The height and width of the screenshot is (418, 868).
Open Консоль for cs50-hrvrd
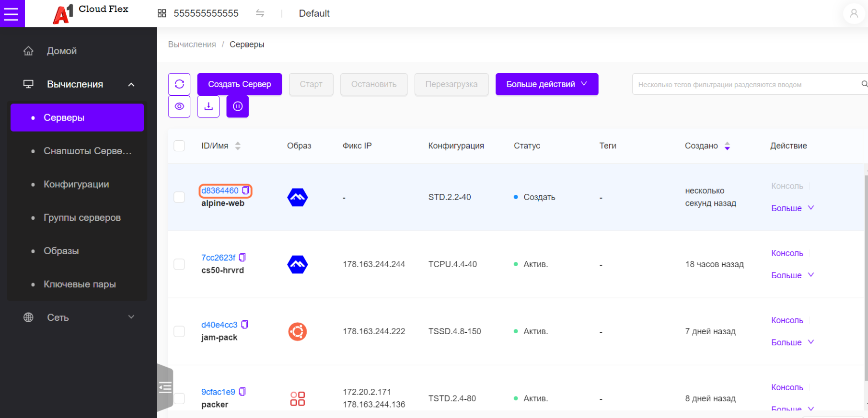pos(787,253)
